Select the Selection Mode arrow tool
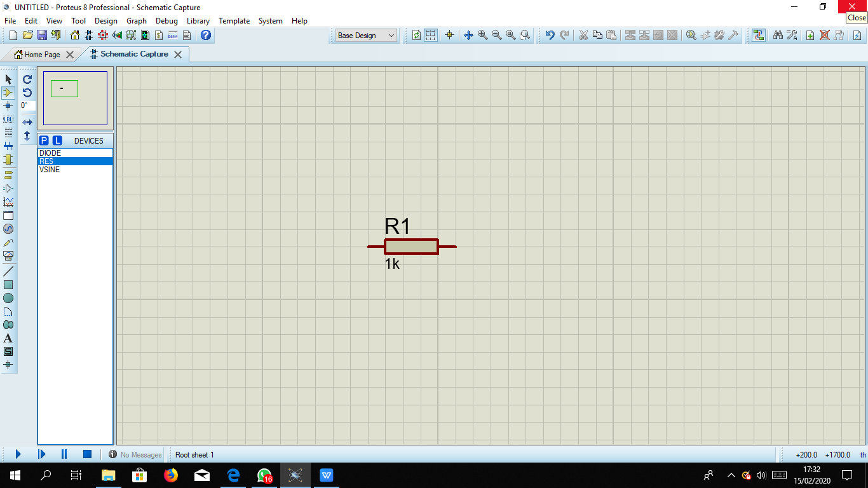Image resolution: width=868 pixels, height=488 pixels. pyautogui.click(x=8, y=79)
